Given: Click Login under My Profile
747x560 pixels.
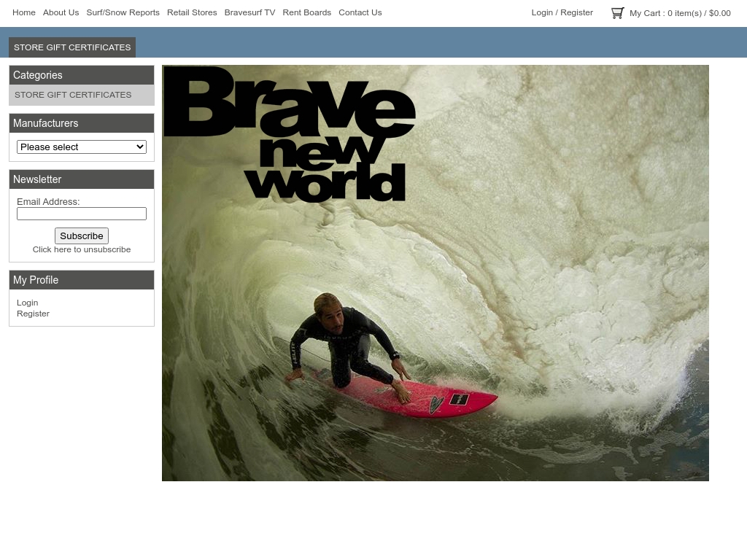Looking at the screenshot, I should (x=27, y=303).
